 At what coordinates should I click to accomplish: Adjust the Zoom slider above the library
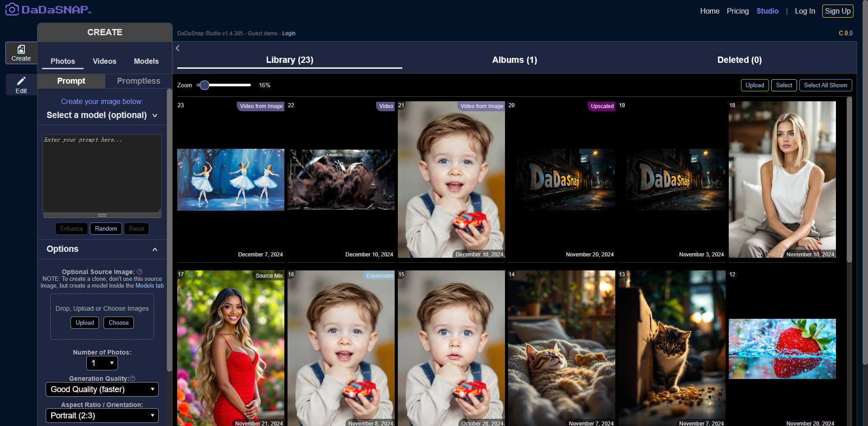[204, 85]
